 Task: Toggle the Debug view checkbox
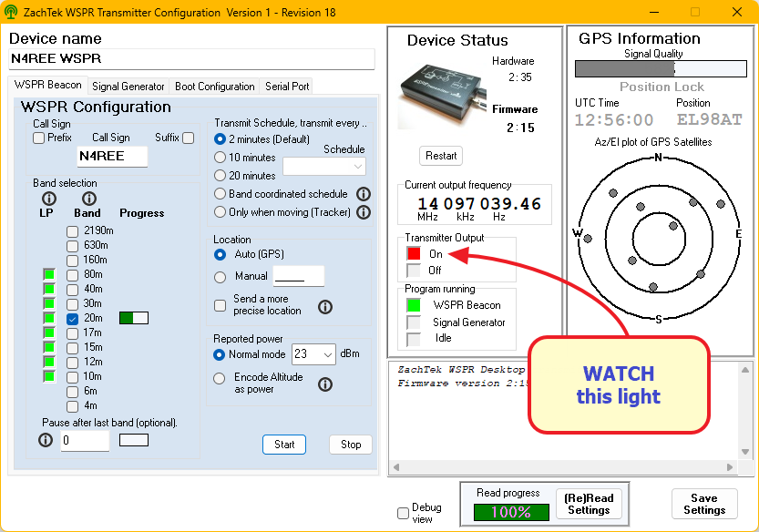404,514
